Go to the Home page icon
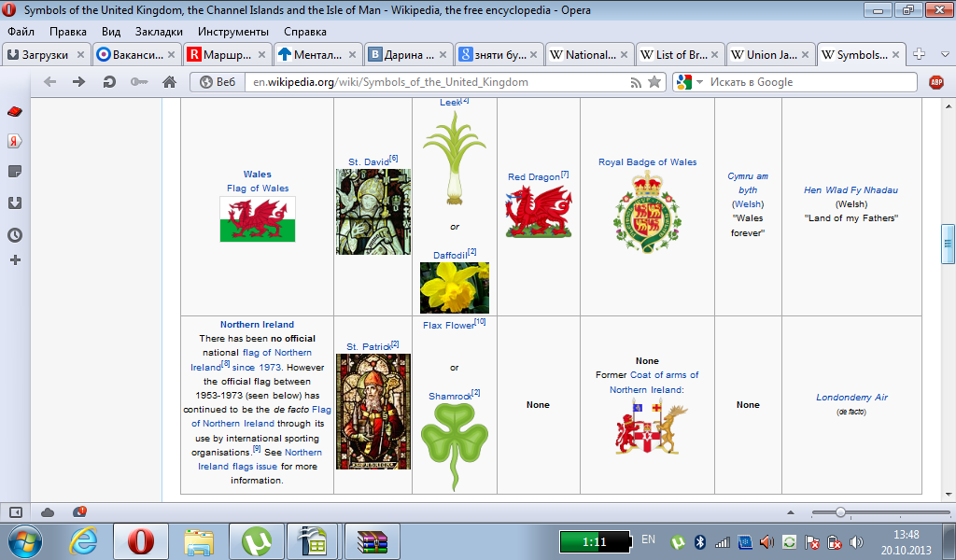Image resolution: width=956 pixels, height=560 pixels. pyautogui.click(x=169, y=81)
